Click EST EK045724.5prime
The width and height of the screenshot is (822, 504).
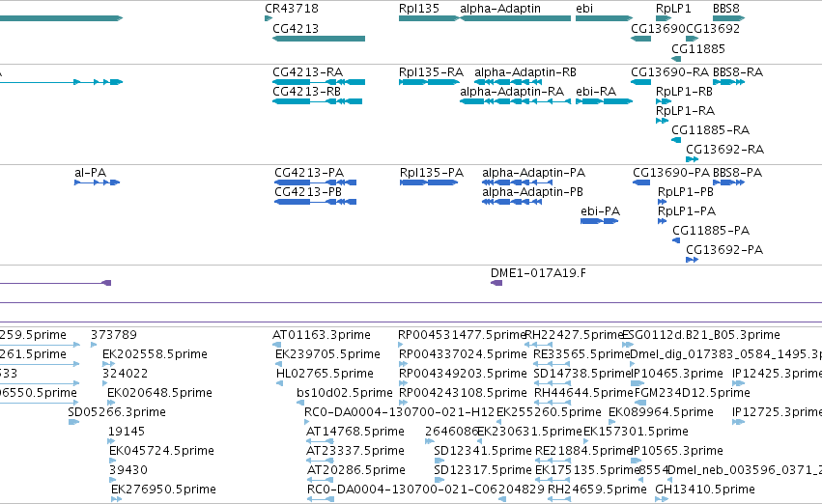pos(161,451)
